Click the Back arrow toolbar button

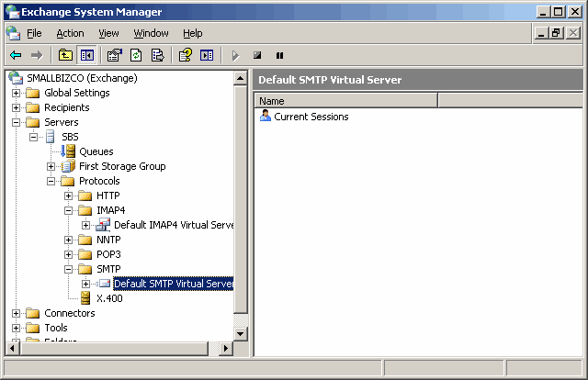[16, 55]
